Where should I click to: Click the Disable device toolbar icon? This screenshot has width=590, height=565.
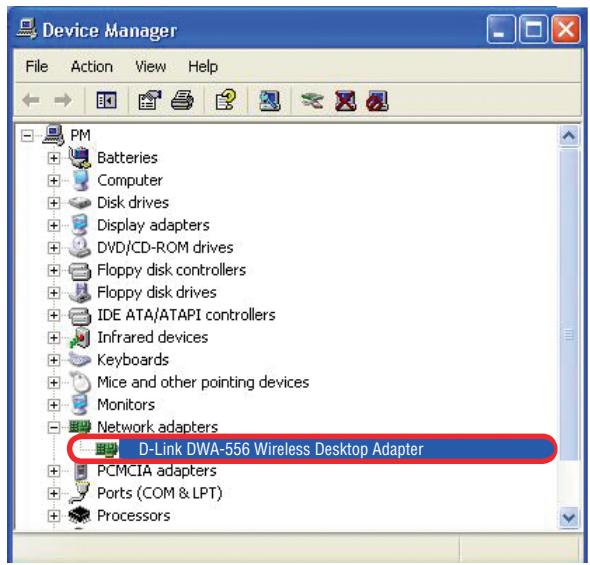coord(377,100)
